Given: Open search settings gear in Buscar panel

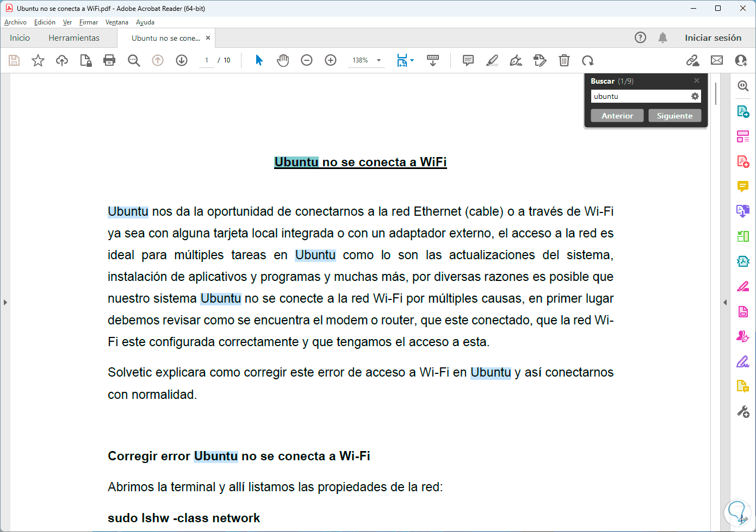Looking at the screenshot, I should click(695, 96).
